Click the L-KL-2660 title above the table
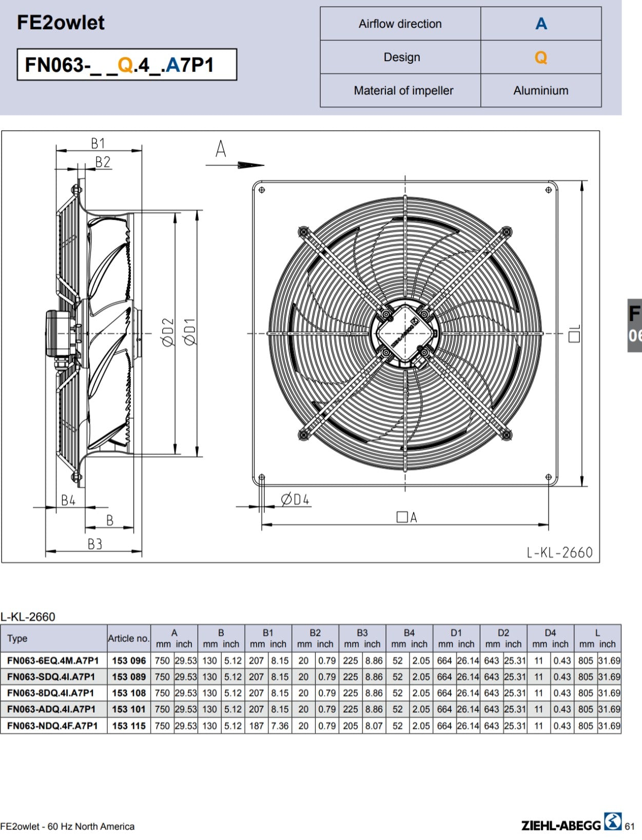 pyautogui.click(x=28, y=617)
